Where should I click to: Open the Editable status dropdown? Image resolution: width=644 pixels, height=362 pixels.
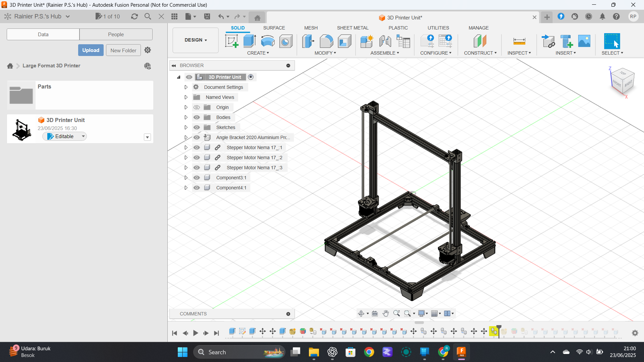click(83, 136)
